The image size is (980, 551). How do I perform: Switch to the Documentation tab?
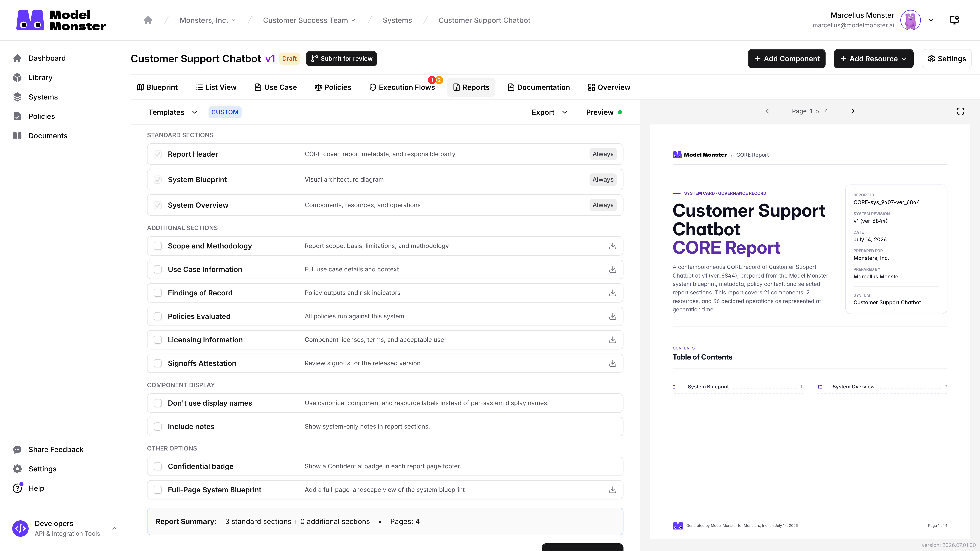click(539, 87)
